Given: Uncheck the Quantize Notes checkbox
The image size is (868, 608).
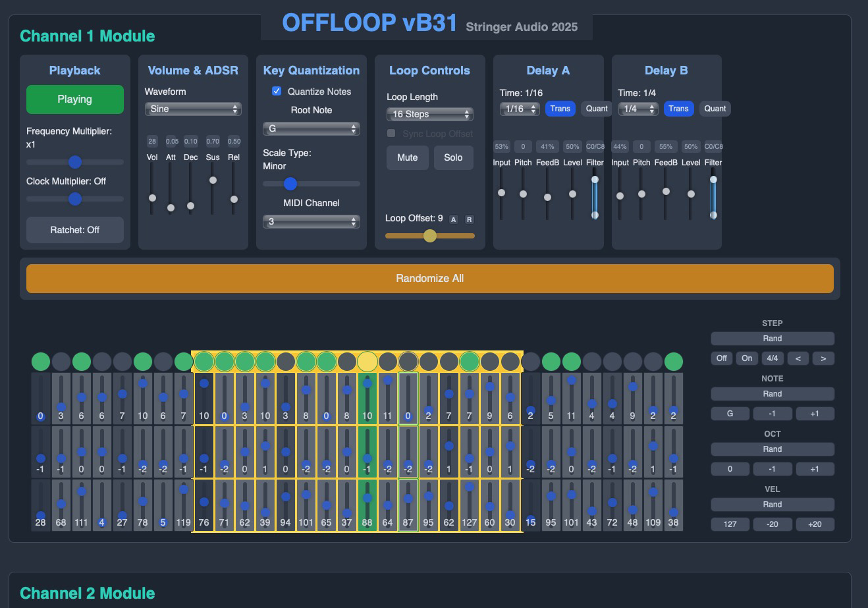Looking at the screenshot, I should click(277, 92).
